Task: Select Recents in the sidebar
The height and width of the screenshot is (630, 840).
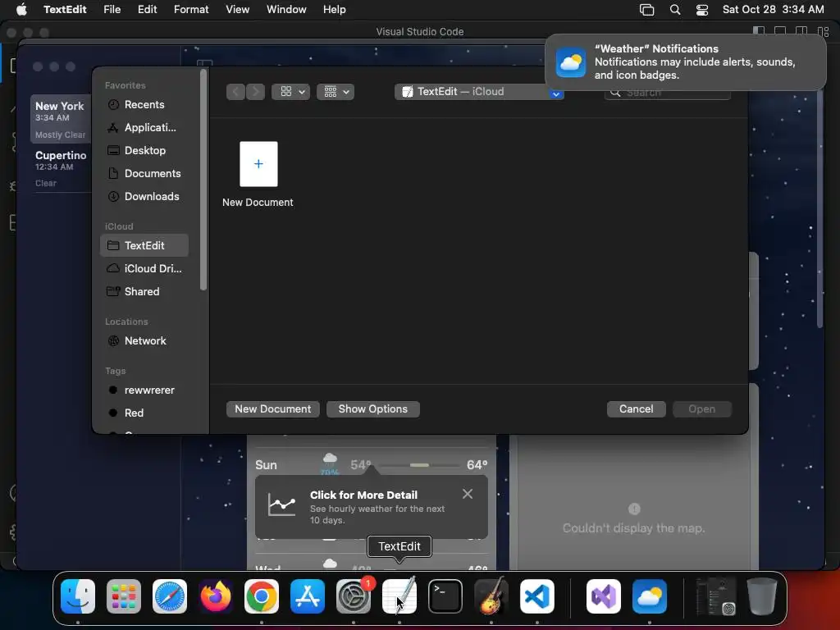Action: point(144,104)
